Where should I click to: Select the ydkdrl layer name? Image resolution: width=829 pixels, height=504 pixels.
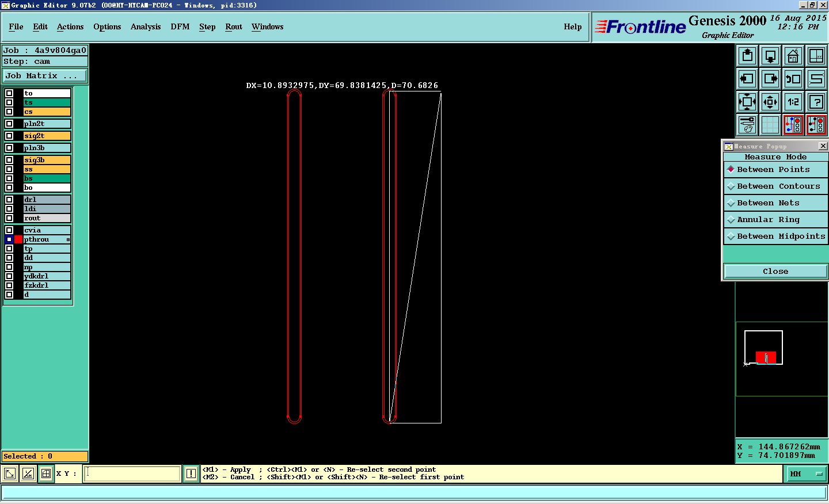[x=47, y=276]
